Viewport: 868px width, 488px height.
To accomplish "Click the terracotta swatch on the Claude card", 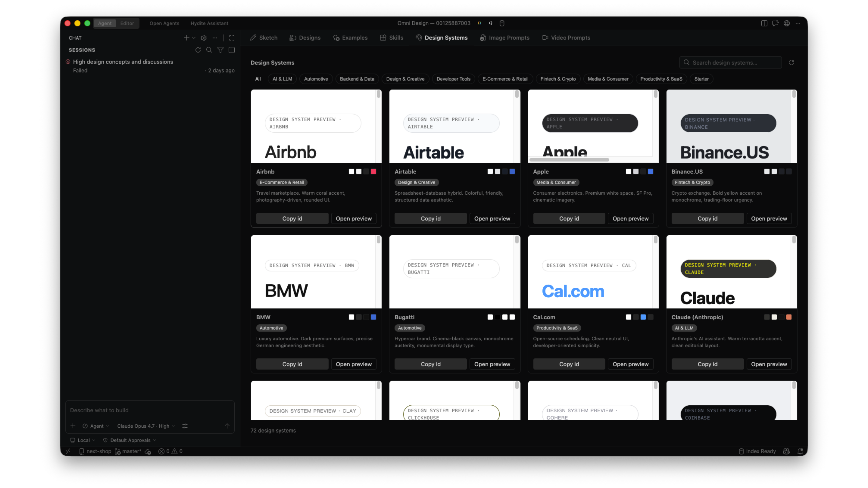I will pyautogui.click(x=789, y=317).
